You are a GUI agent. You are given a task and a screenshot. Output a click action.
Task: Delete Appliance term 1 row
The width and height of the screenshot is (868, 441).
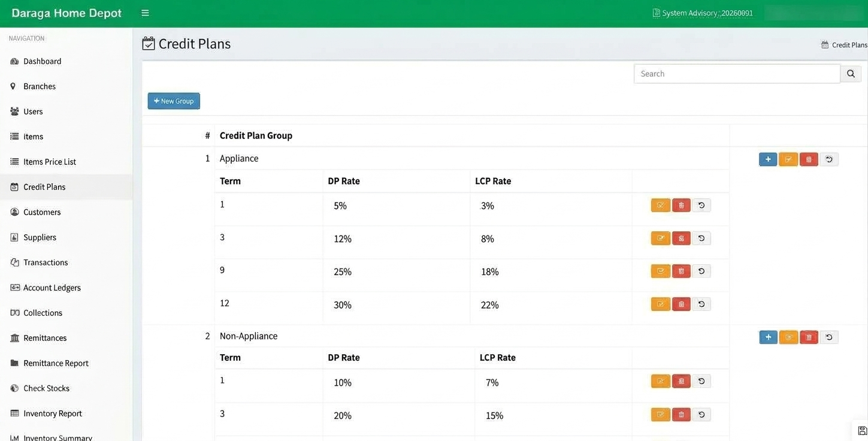pos(681,206)
